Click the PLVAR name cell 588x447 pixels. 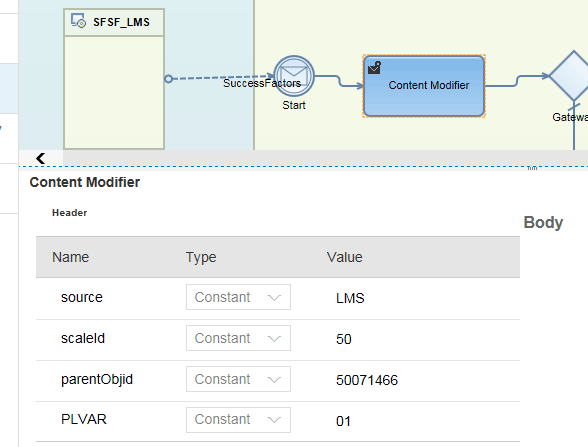[x=84, y=419]
